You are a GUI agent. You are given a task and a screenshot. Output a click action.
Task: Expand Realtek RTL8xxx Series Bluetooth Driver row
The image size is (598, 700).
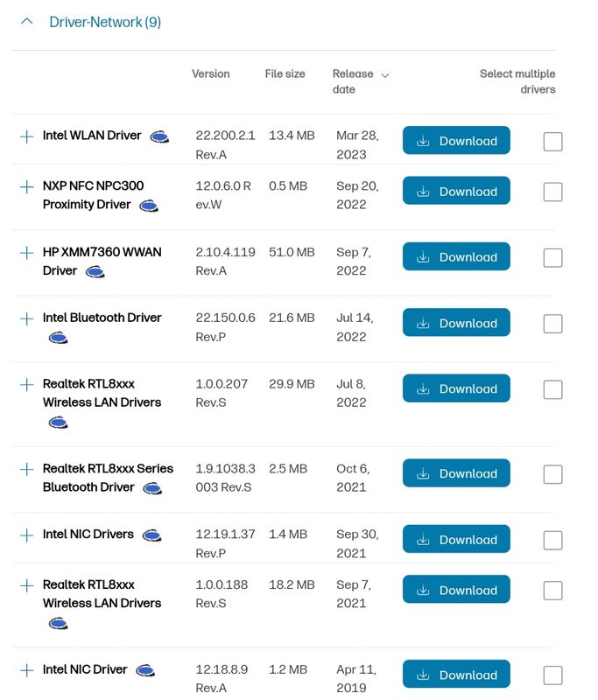(27, 470)
